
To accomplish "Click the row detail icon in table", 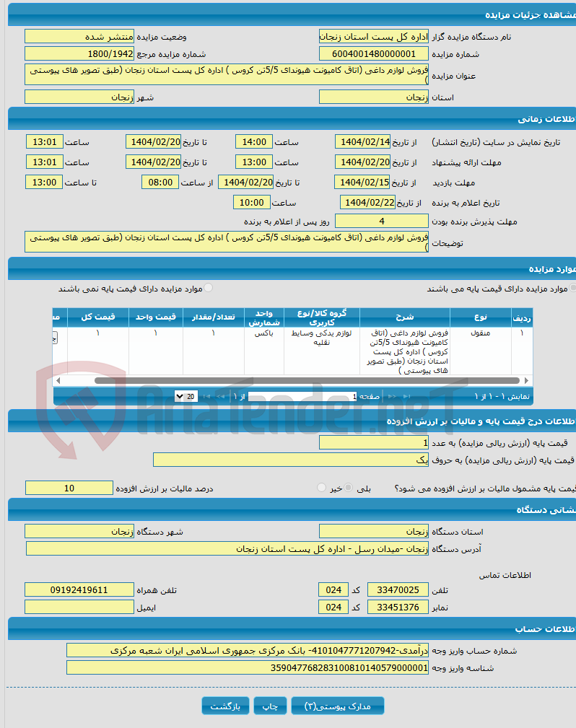I will [55, 338].
